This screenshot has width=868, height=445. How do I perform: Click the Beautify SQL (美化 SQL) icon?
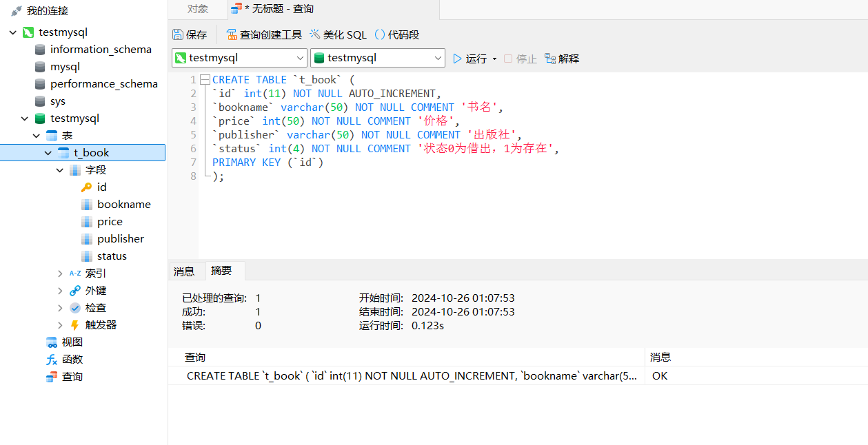(x=315, y=34)
